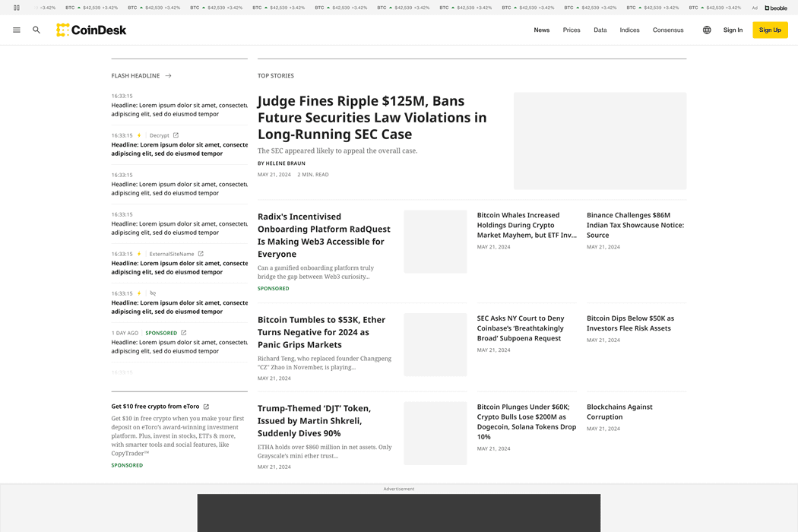The image size is (798, 532).
Task: Click external link icon beside ExternalSiteName
Action: [201, 254]
